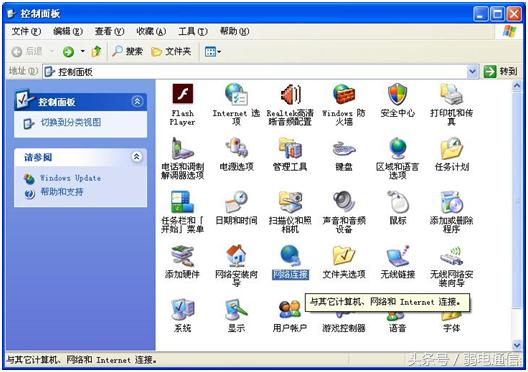This screenshot has height=372, width=528.
Task: Go up one folder level
Action: point(96,52)
